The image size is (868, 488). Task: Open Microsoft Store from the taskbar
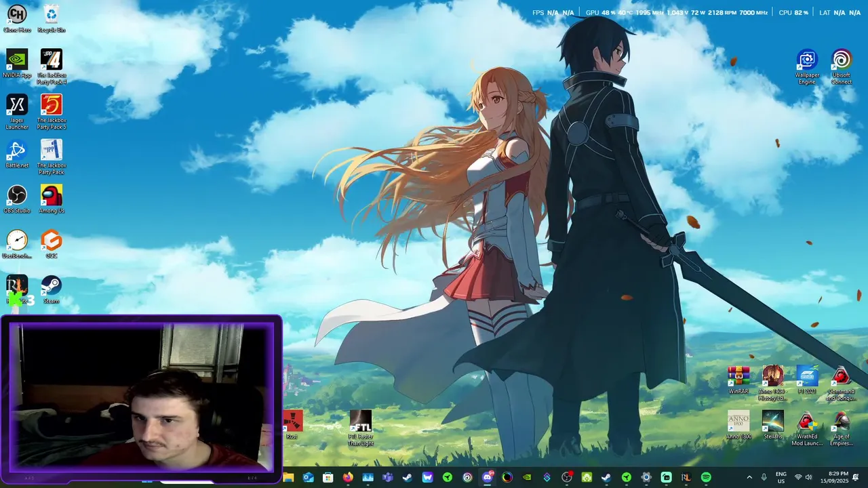(x=328, y=477)
